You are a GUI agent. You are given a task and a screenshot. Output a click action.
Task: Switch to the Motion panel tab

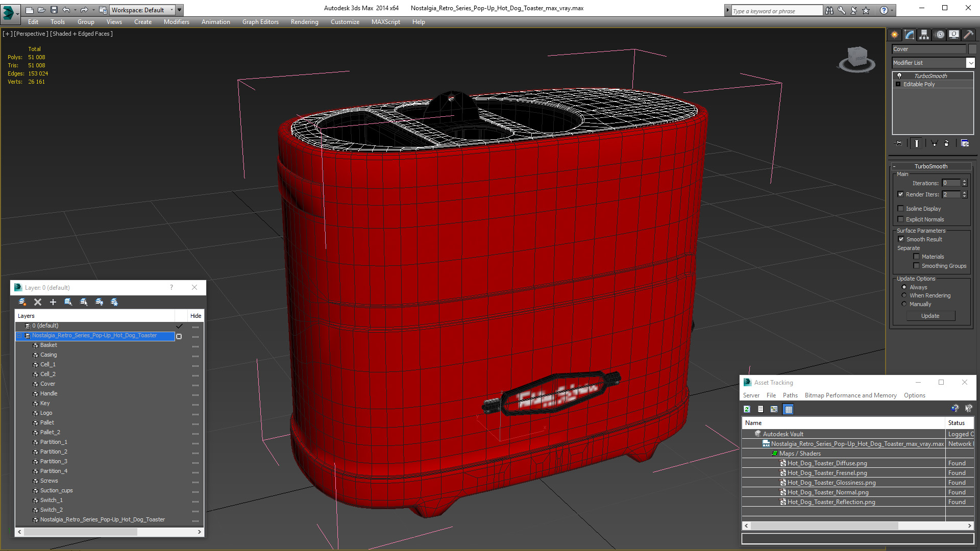(939, 35)
